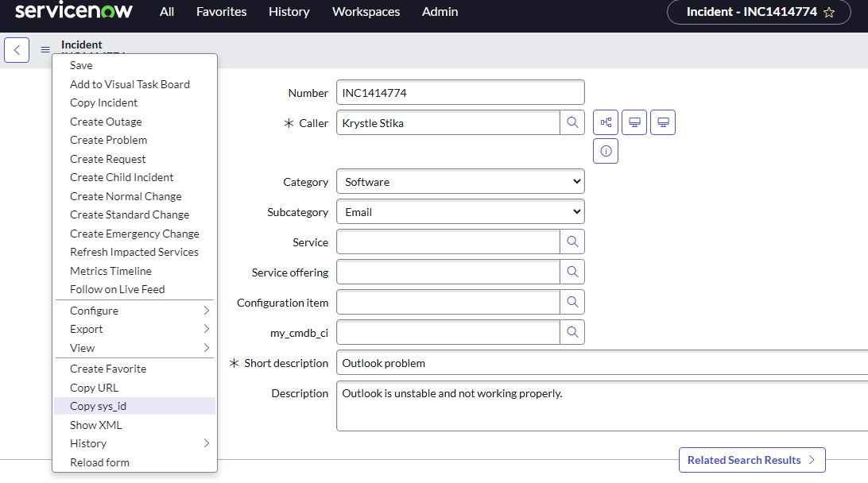Viewport: 868px width, 483px height.
Task: Open the Subcategory dropdown
Action: coord(460,212)
